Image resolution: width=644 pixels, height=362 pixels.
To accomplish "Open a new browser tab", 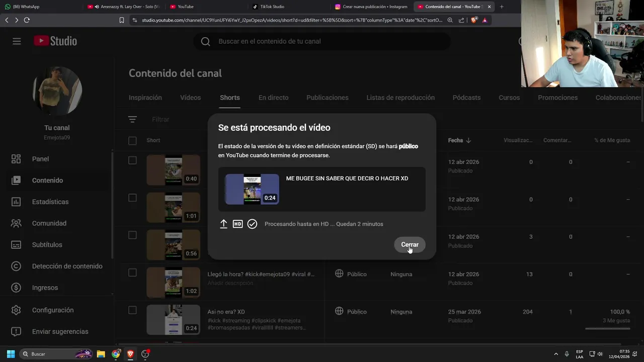I will pos(501,7).
